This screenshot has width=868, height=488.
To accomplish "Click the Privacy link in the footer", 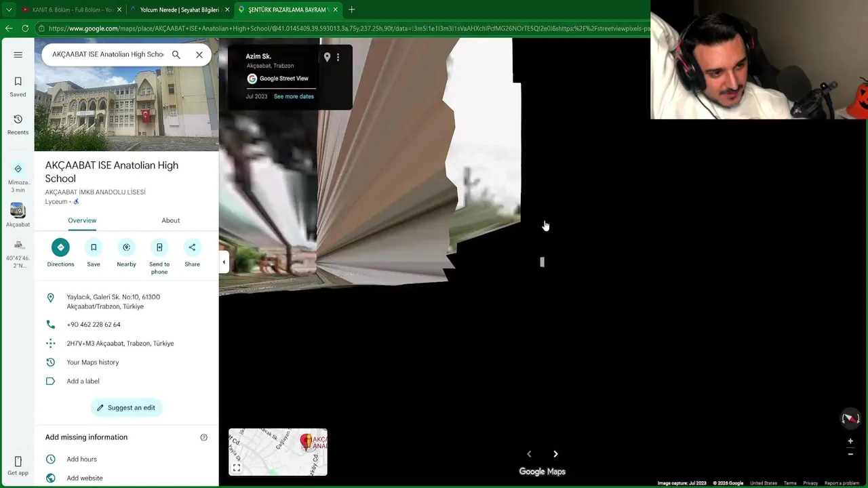I will (x=810, y=483).
